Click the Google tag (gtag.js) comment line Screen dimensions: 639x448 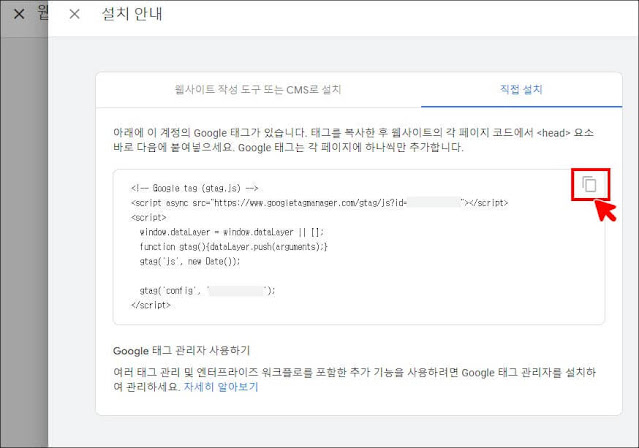coord(194,188)
